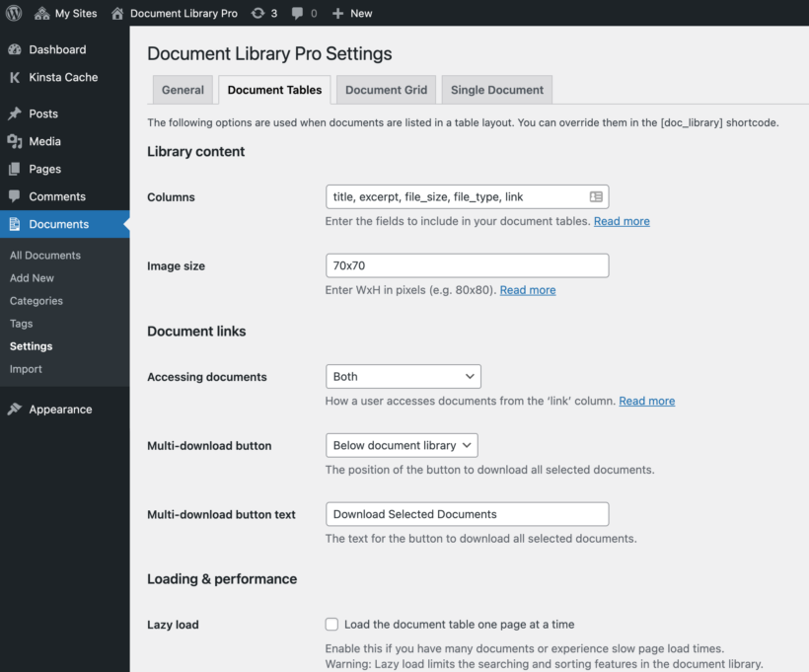This screenshot has height=672, width=809.
Task: Open the Accessing documents dropdown
Action: [x=403, y=376]
